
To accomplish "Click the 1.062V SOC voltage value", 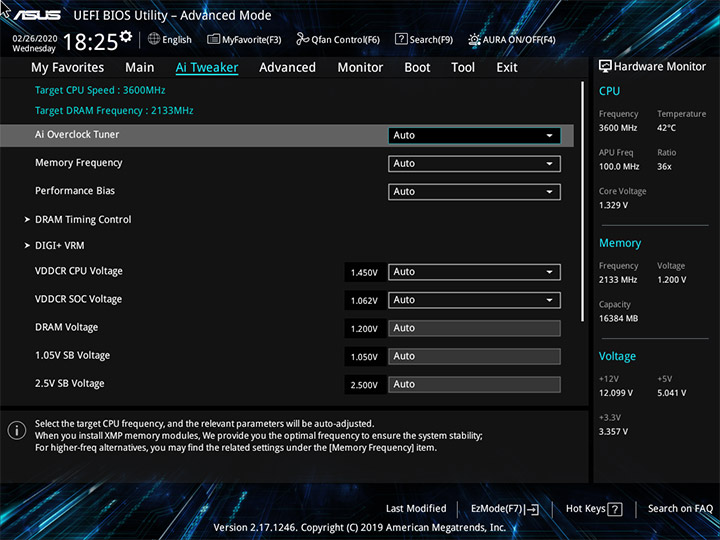I will [364, 301].
